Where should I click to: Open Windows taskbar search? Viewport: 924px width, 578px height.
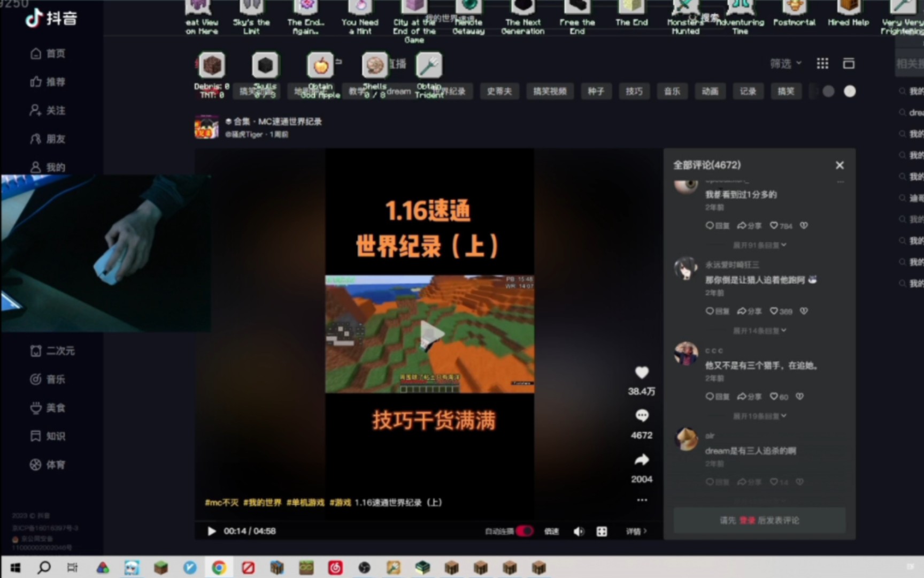click(x=44, y=567)
